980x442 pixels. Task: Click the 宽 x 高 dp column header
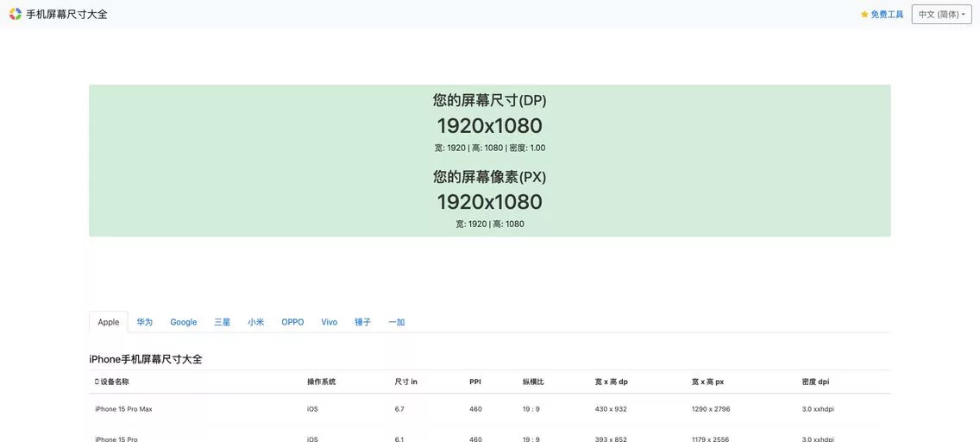coord(612,382)
